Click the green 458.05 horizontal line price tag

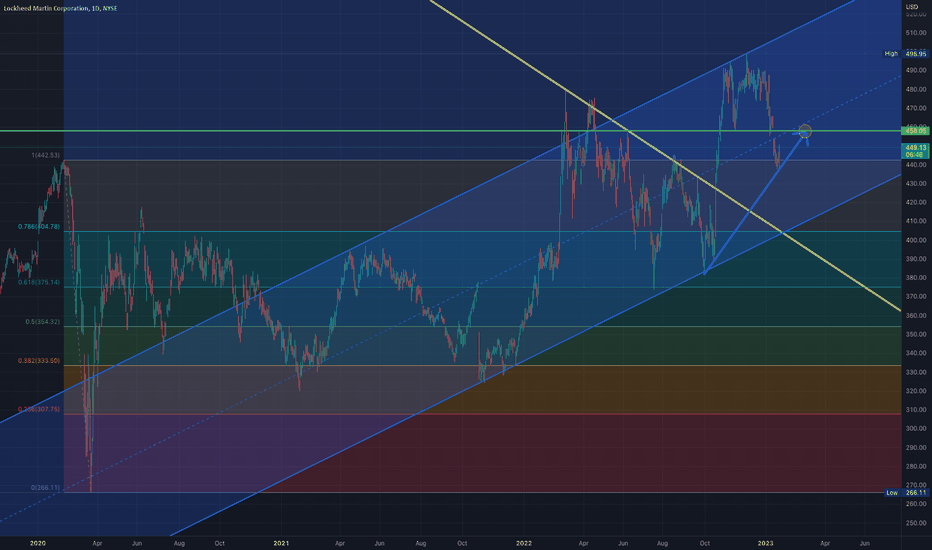tap(915, 131)
